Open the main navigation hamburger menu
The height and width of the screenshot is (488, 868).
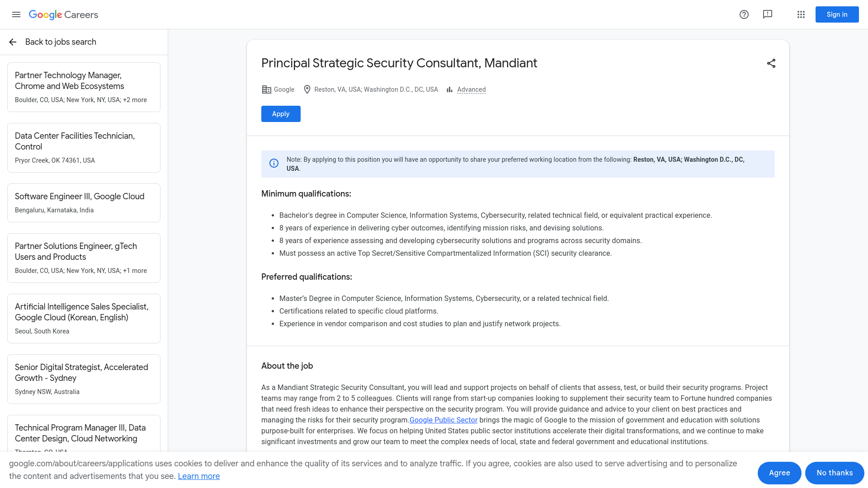(x=16, y=14)
